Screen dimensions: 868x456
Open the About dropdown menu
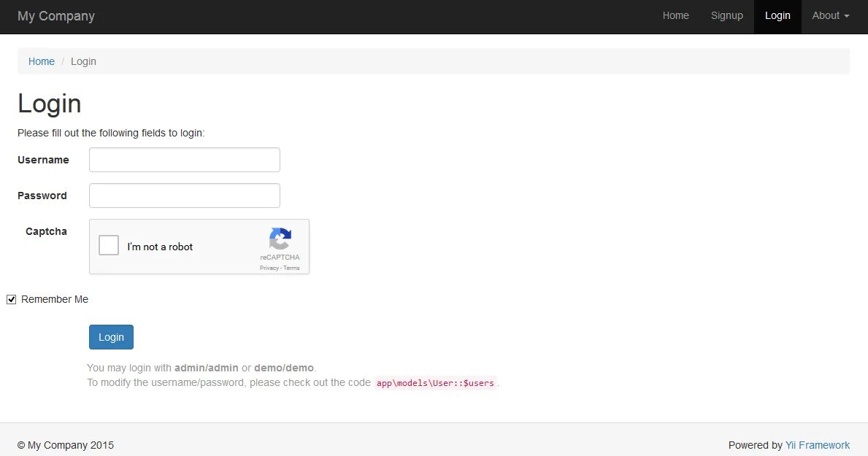point(826,15)
